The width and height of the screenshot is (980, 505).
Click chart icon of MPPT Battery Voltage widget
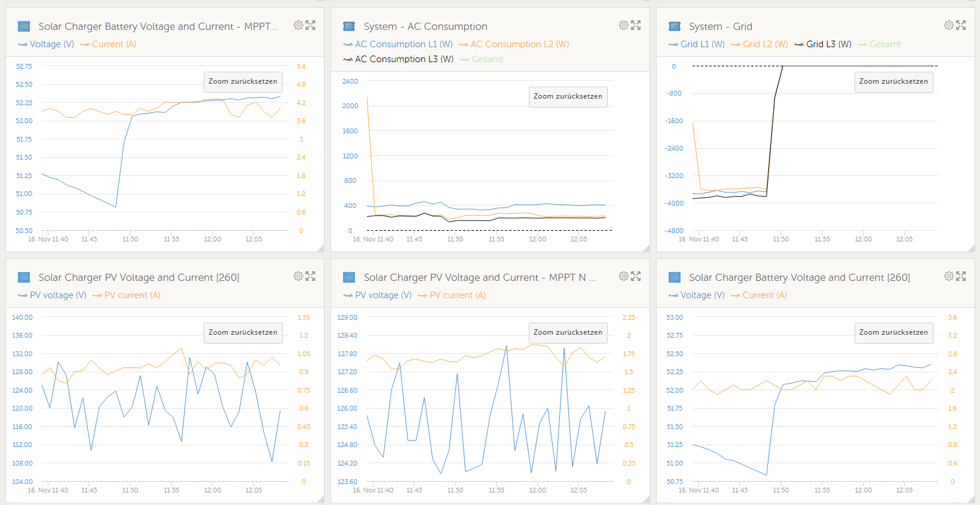[24, 26]
